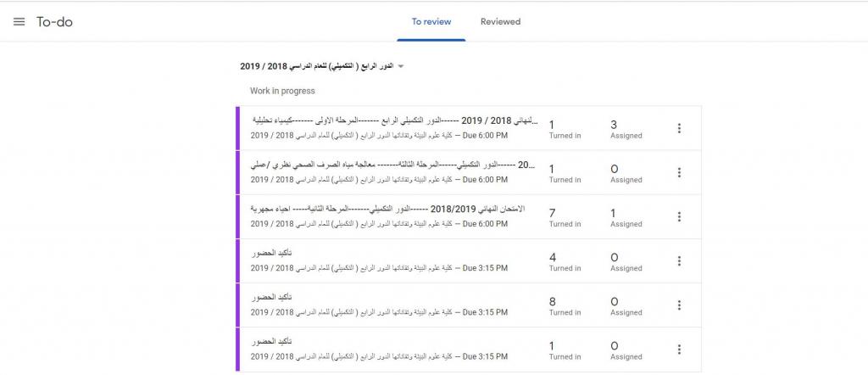This screenshot has height=375, width=868.
Task: Open three-dot menu for first assignment row
Action: pos(679,128)
